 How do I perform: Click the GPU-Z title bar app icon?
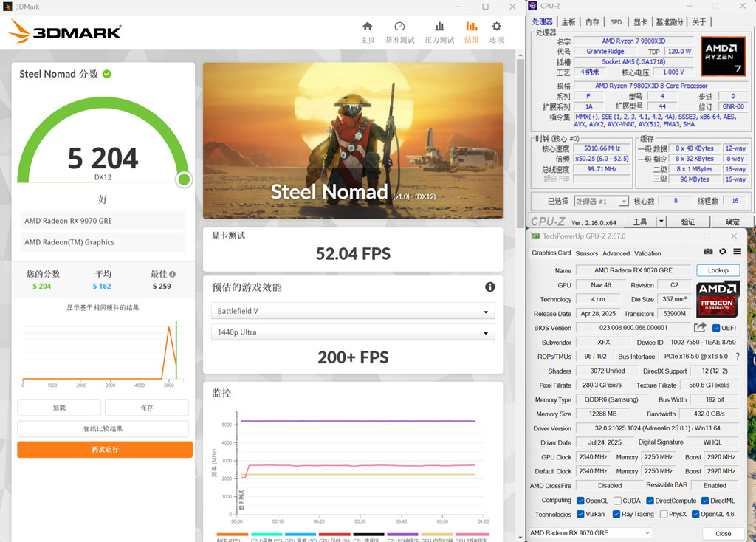tap(535, 236)
